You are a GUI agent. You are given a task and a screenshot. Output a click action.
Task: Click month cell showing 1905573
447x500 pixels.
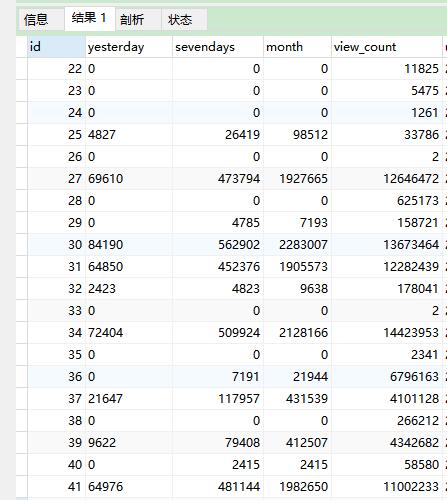pyautogui.click(x=297, y=267)
